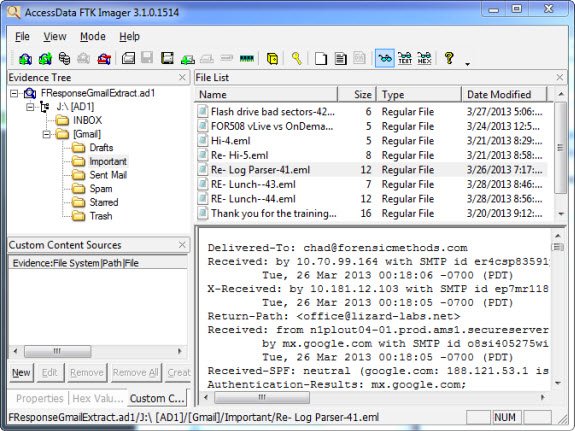Select the Trash folder
This screenshot has height=431, width=575.
coord(101,216)
